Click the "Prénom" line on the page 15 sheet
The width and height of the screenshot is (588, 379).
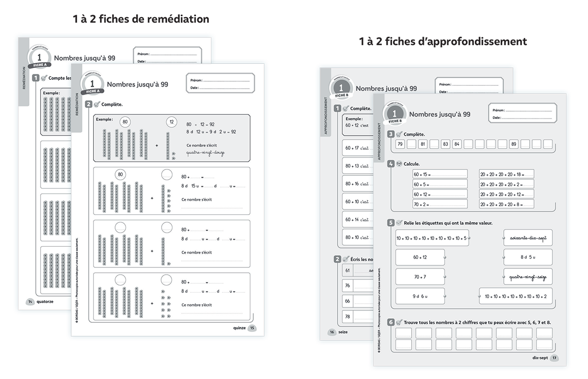tap(220, 80)
